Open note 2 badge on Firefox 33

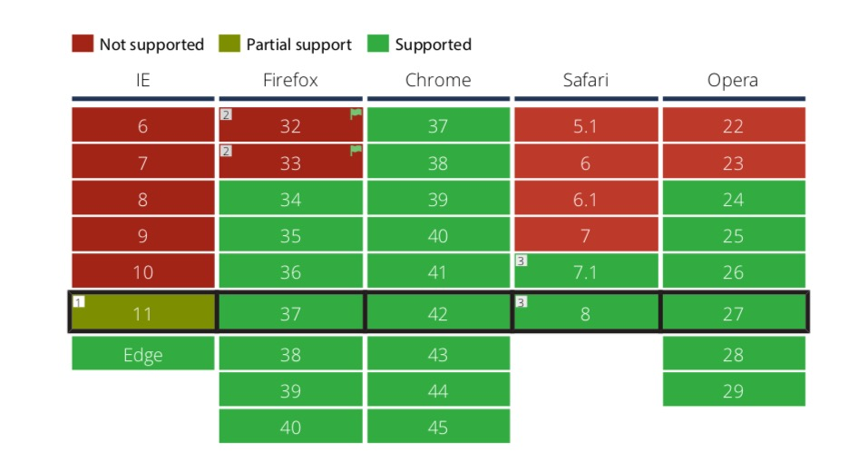tap(226, 151)
